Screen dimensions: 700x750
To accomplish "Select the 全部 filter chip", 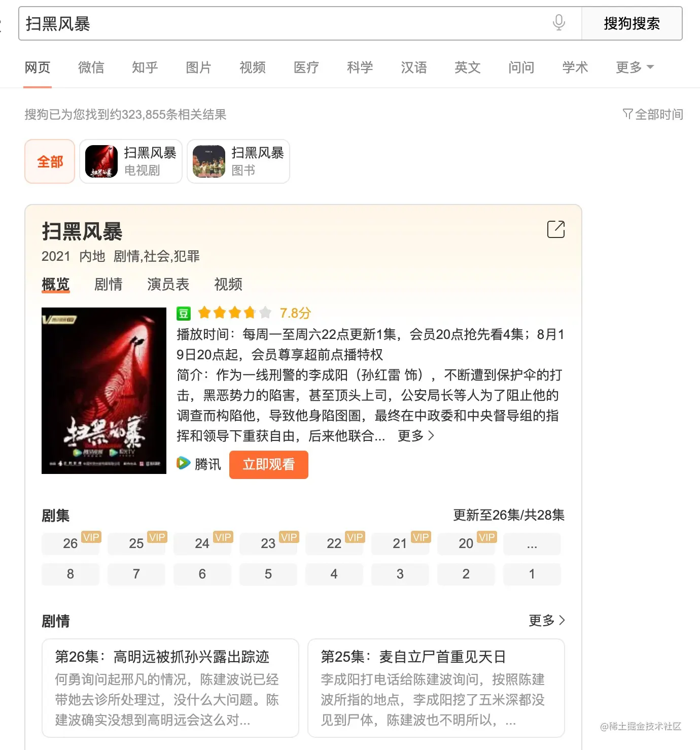I will 50,161.
